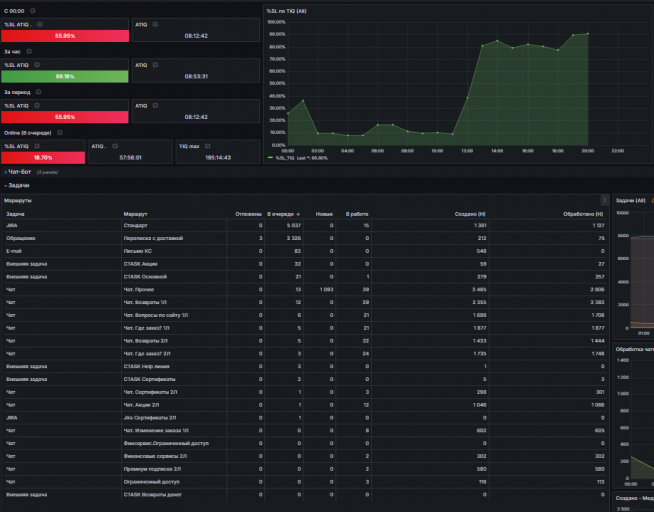
Task: Select the 'Чат. Сертификаты 2Л' route cell
Action: click(x=174, y=392)
